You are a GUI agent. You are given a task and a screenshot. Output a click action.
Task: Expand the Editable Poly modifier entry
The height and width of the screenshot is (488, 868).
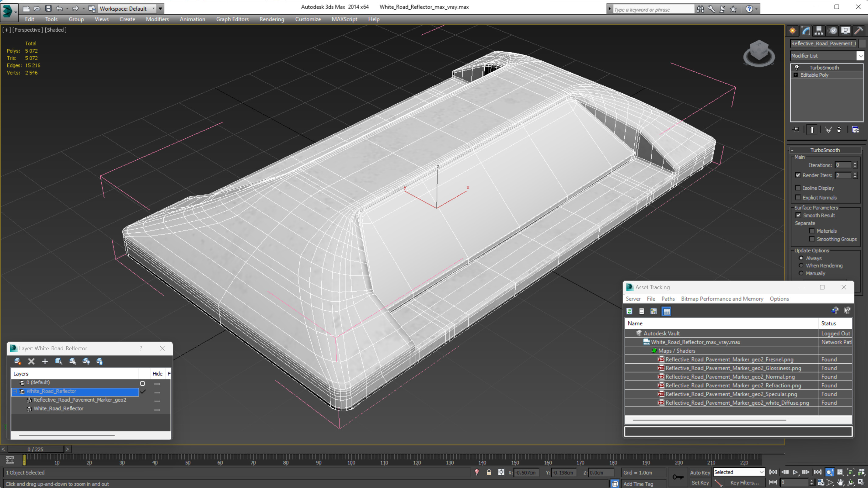point(796,75)
